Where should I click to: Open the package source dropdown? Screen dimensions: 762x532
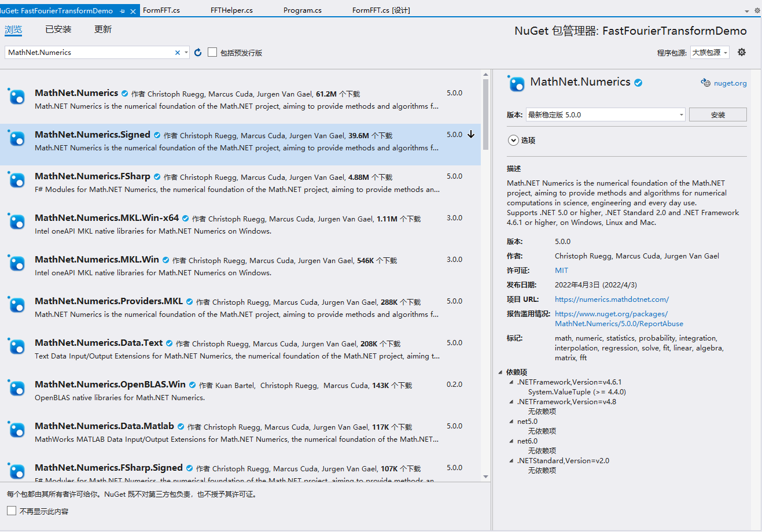710,52
